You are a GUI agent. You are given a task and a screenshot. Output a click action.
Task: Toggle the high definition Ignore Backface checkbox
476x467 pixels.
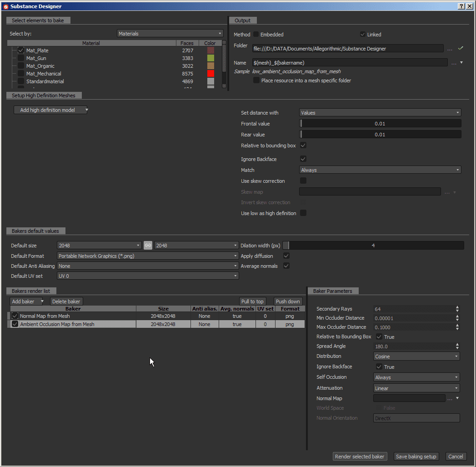click(x=303, y=159)
